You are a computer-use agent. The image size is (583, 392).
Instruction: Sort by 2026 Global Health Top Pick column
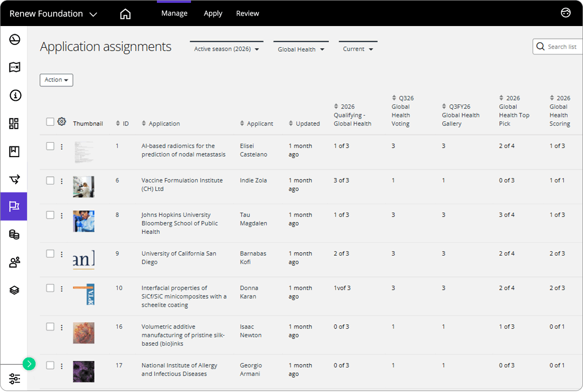[514, 111]
